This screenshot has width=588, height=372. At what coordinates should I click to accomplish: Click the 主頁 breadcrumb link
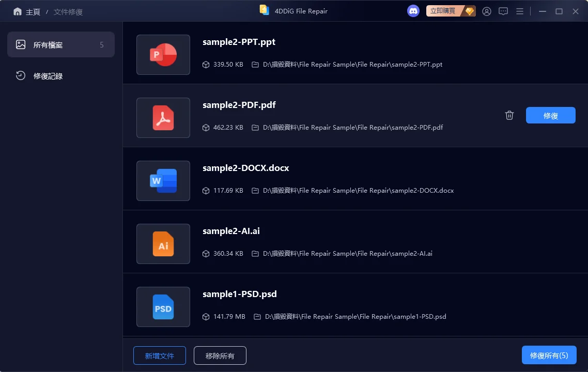(x=33, y=12)
